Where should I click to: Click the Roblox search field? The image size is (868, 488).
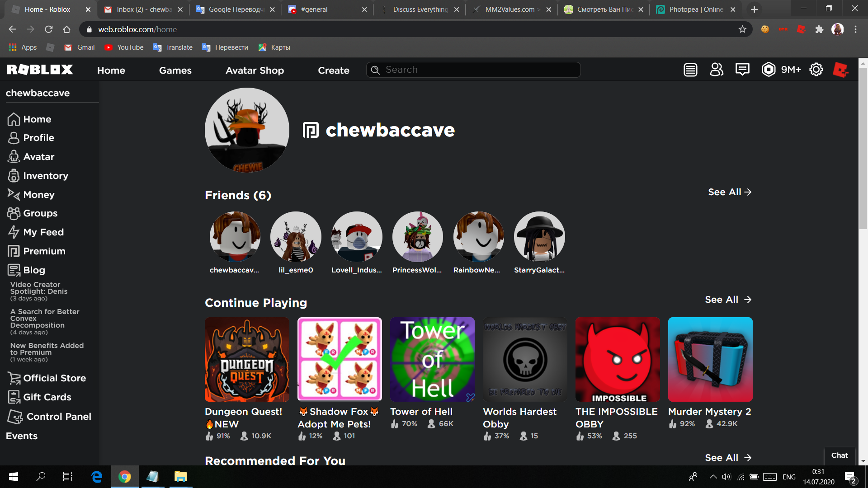tap(479, 70)
